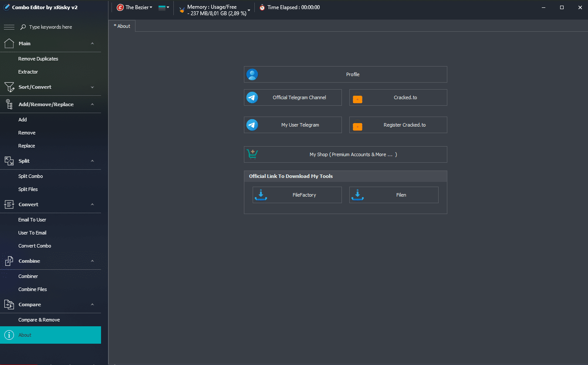The width and height of the screenshot is (588, 365).
Task: Open The Bezier skin dropdown
Action: coord(135,7)
